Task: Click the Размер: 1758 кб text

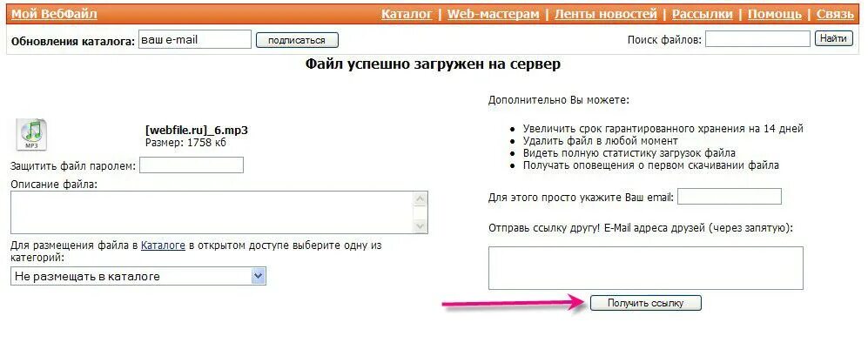Action: tap(185, 143)
